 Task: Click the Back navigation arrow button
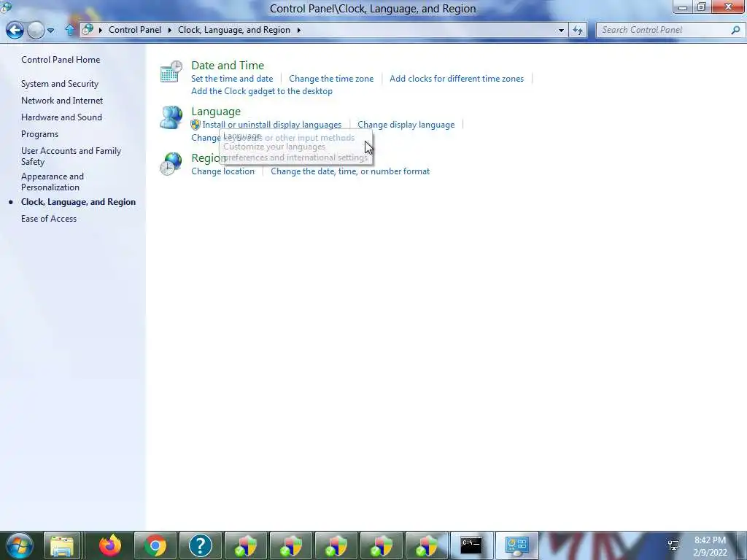(x=15, y=31)
